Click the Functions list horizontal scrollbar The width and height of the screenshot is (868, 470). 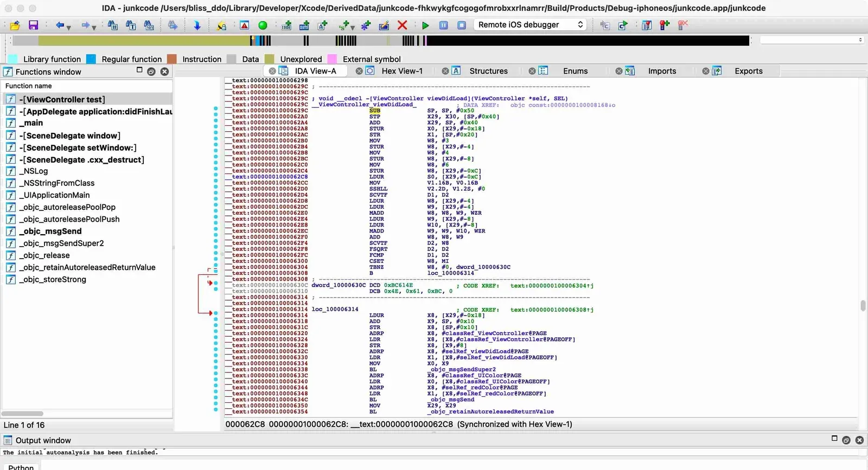click(x=22, y=414)
